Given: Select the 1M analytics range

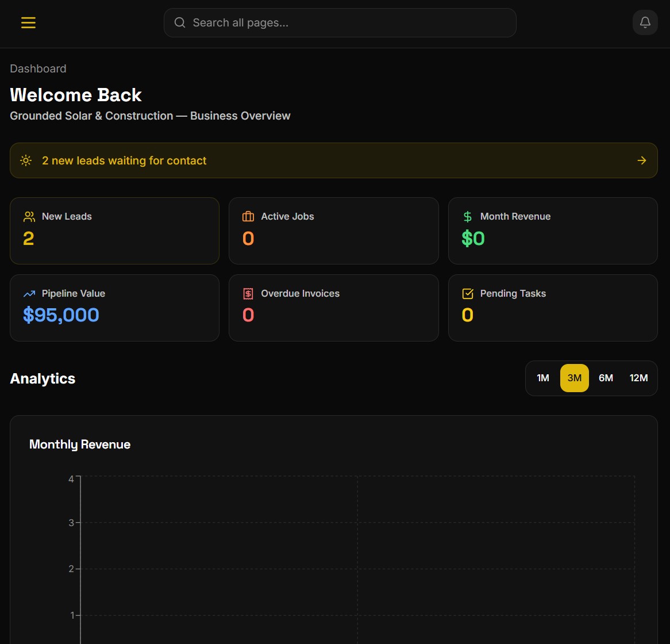Looking at the screenshot, I should tap(542, 378).
